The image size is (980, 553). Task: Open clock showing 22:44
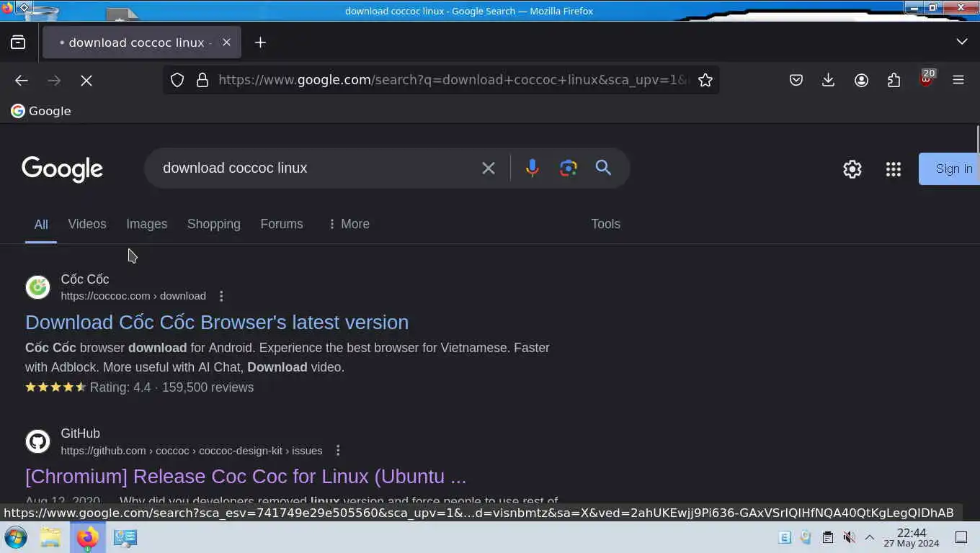pos(912,537)
